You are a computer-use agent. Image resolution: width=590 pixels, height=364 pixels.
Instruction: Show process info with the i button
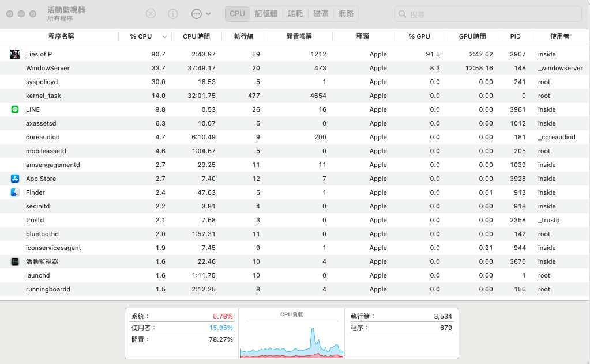pyautogui.click(x=172, y=14)
